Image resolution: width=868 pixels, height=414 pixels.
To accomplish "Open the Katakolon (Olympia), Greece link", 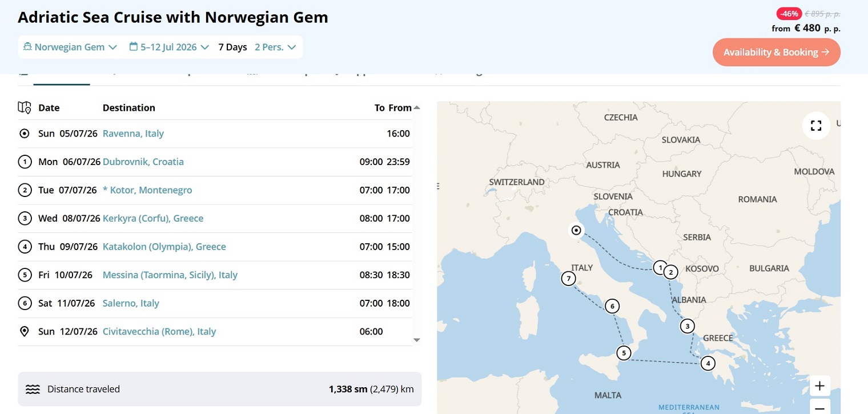I will (x=164, y=247).
